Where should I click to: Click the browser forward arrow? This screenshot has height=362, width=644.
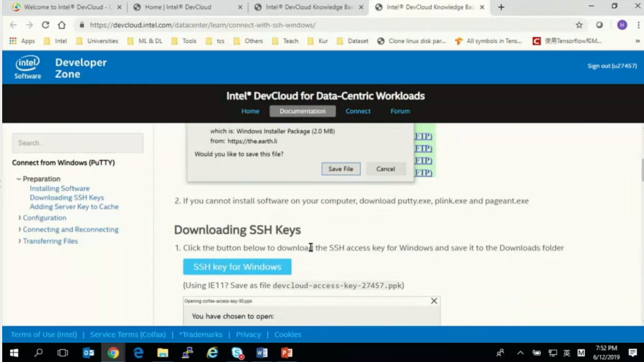(29, 25)
